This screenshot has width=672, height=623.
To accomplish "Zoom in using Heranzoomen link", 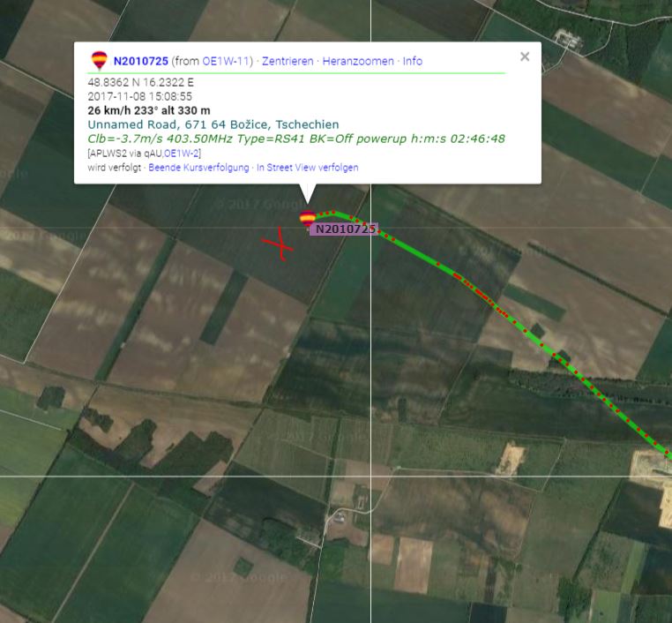I will (358, 61).
